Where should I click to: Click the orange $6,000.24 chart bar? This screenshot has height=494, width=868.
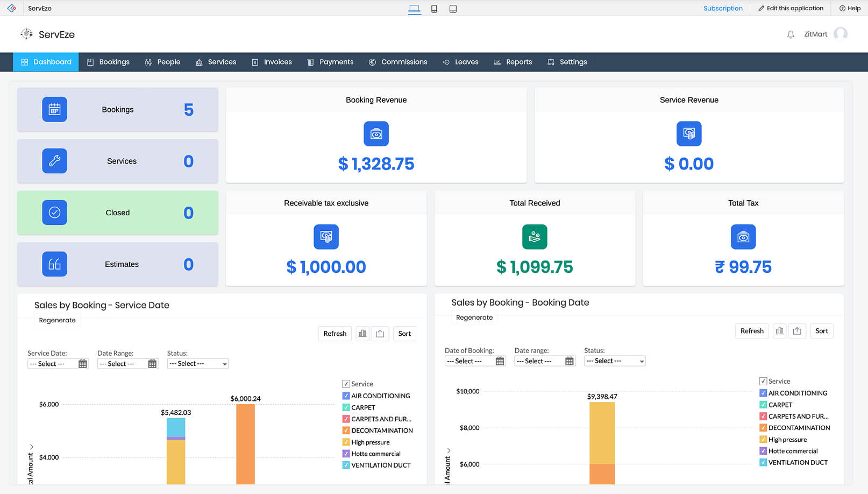pos(245,444)
